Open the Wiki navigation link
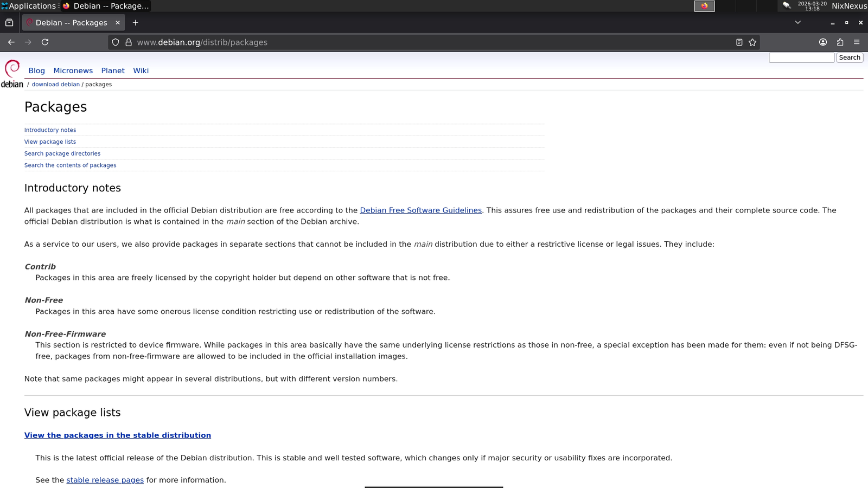 pos(141,70)
